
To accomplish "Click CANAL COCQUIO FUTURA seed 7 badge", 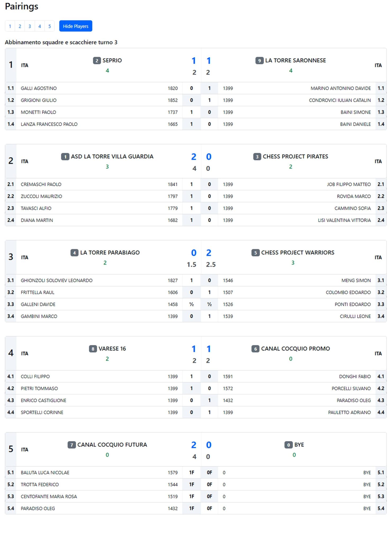I will pyautogui.click(x=71, y=445).
